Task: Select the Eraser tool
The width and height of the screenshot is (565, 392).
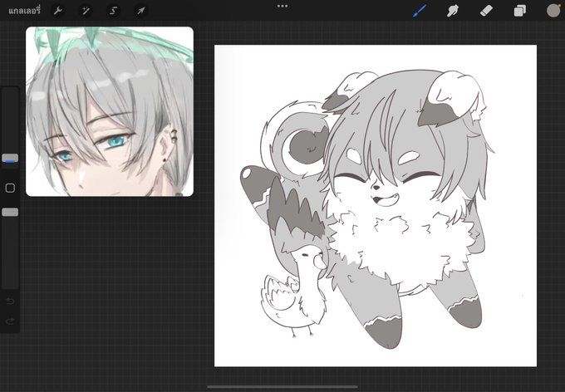Action: pyautogui.click(x=486, y=11)
